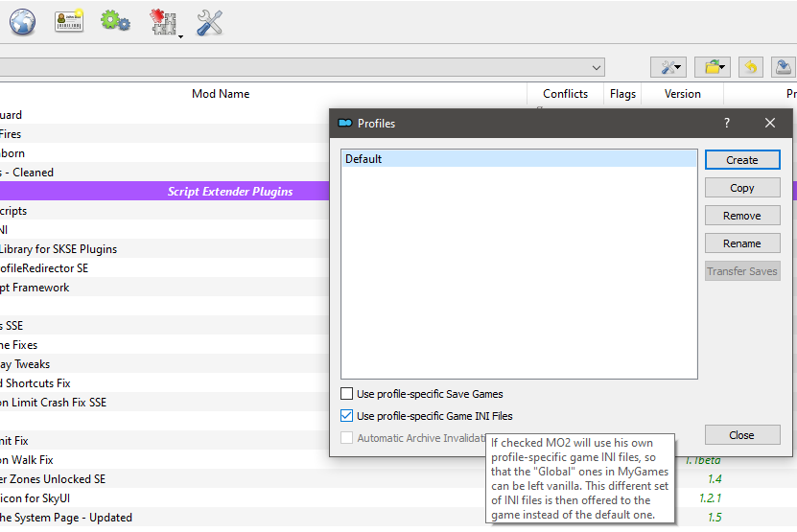Click version 1.2.1 cell
Screen dimensions: 797x532
tap(710, 497)
